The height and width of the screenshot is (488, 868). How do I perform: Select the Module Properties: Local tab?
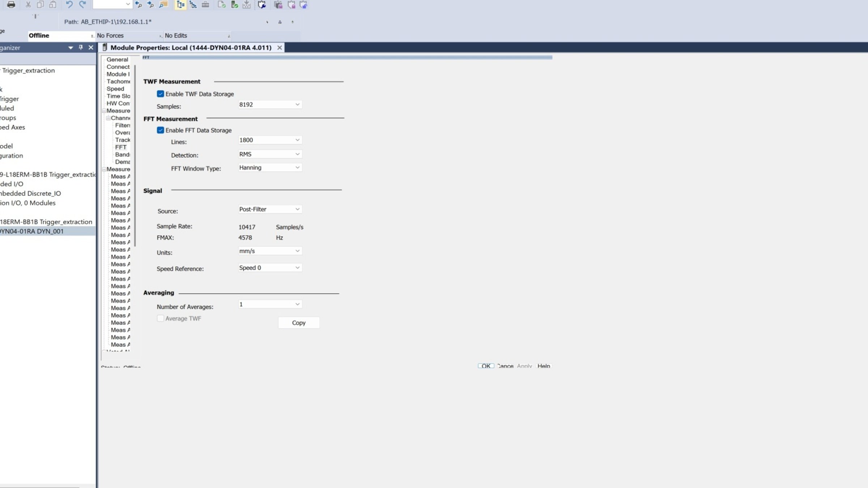[x=191, y=48]
